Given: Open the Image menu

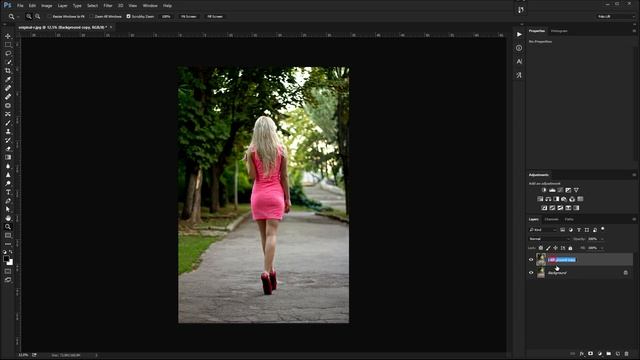Looking at the screenshot, I should tap(47, 6).
